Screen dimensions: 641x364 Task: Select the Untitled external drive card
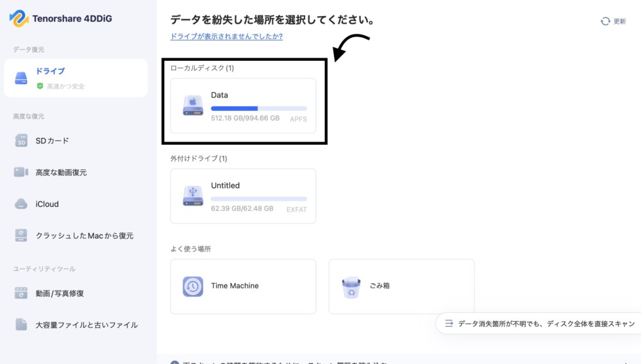(243, 196)
